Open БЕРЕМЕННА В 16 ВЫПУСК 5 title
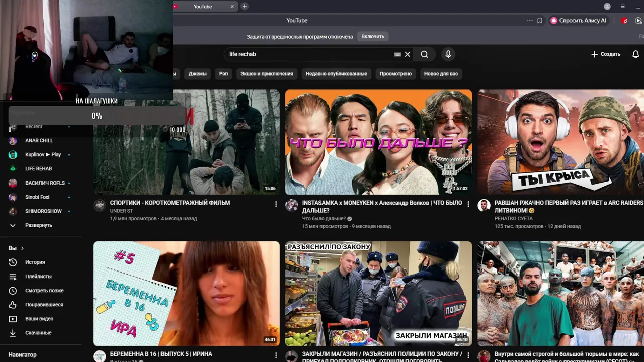 pyautogui.click(x=161, y=354)
